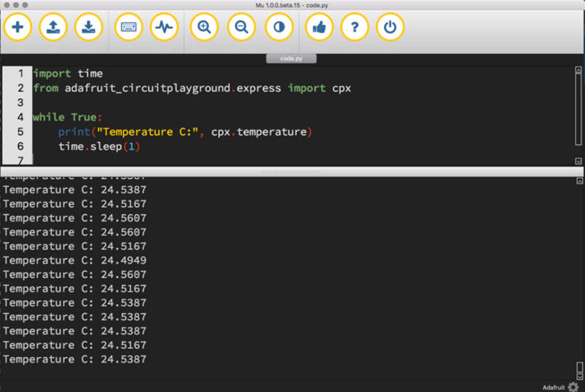
Task: Click the serial pane's bottom scroll down arrow
Action: click(x=578, y=376)
